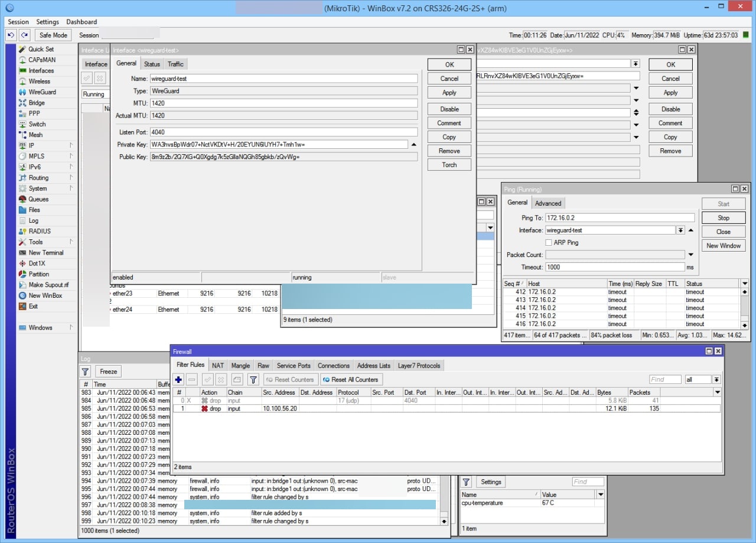Click the Redo arrow in the top toolbar
The image size is (756, 543).
(24, 35)
